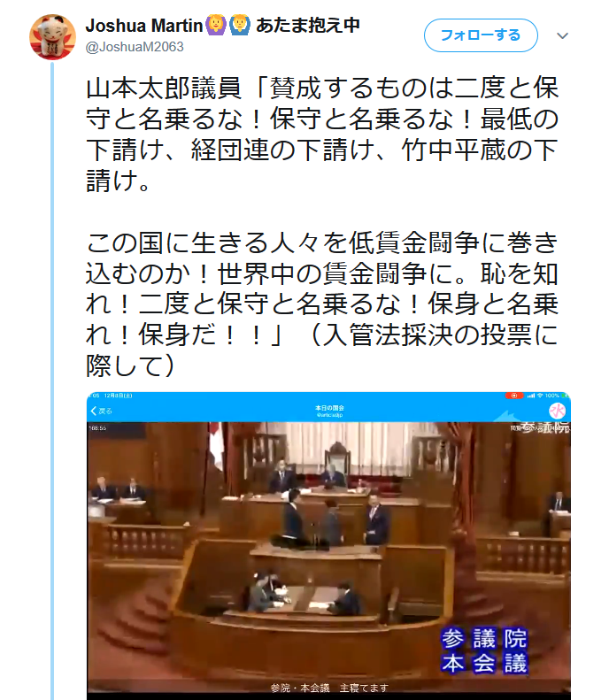The width and height of the screenshot is (609, 700).
Task: Click the 168:55 video timestamp
Action: click(97, 428)
